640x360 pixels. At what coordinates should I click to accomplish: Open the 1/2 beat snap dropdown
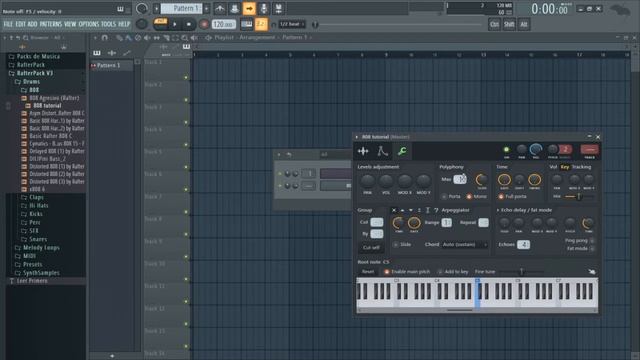292,24
